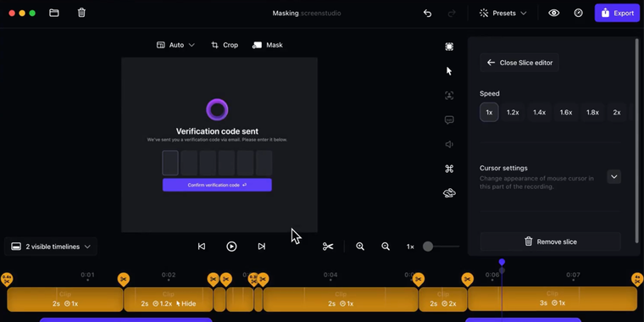Viewport: 644px width, 322px height.
Task: Select 1x speed
Action: pyautogui.click(x=489, y=112)
